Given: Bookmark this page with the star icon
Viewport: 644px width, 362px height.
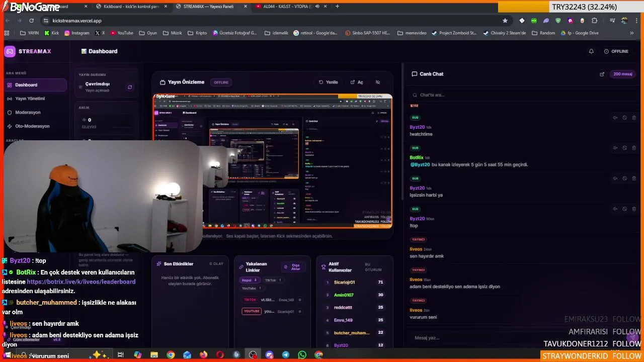Looking at the screenshot, I should tap(505, 21).
